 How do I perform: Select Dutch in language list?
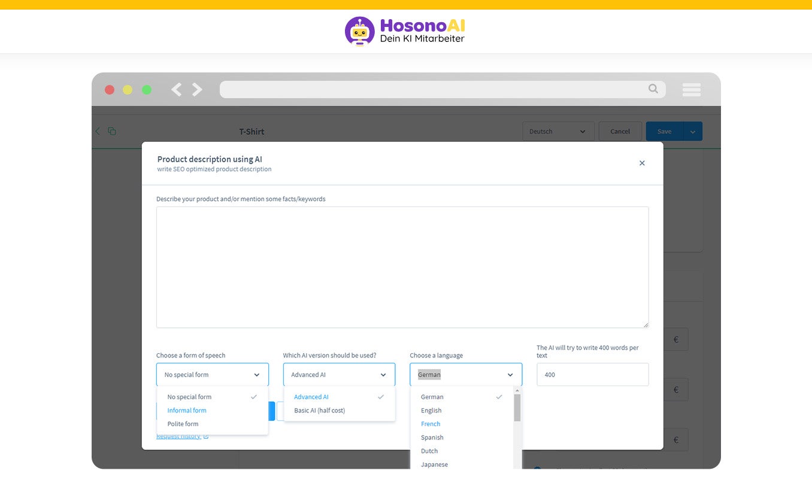(462, 451)
